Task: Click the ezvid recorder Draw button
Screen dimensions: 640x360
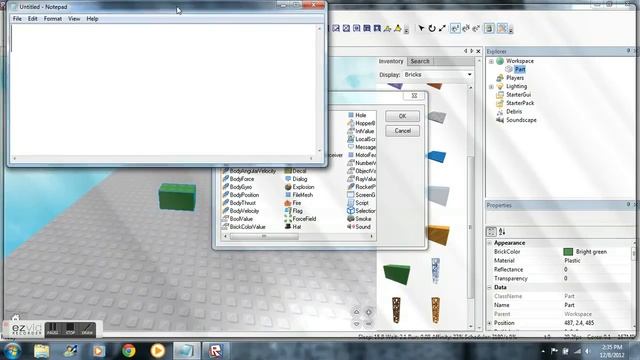Action: (x=87, y=329)
